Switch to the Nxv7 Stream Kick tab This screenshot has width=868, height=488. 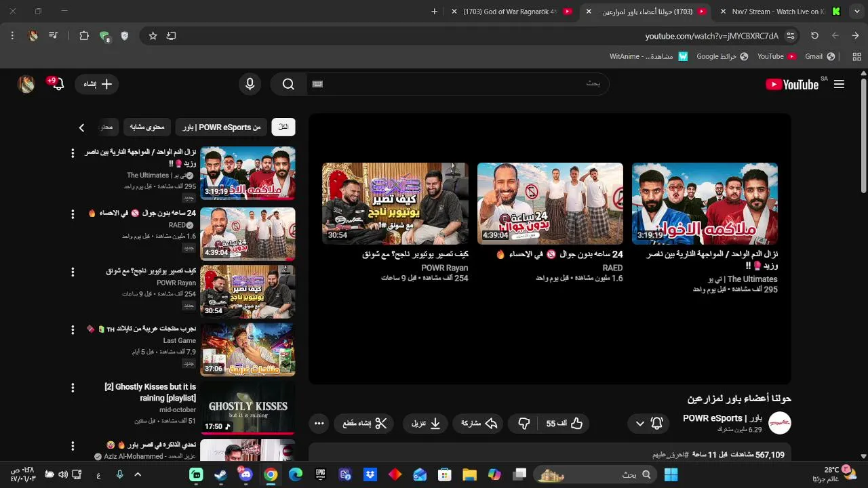click(x=778, y=12)
